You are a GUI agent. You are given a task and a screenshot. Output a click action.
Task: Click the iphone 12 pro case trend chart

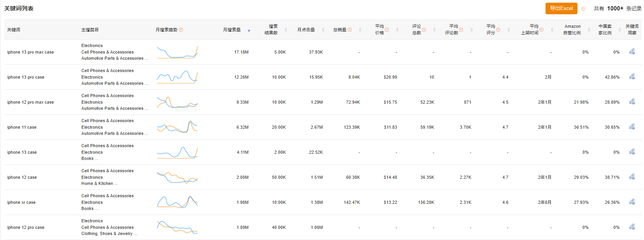coord(177,227)
